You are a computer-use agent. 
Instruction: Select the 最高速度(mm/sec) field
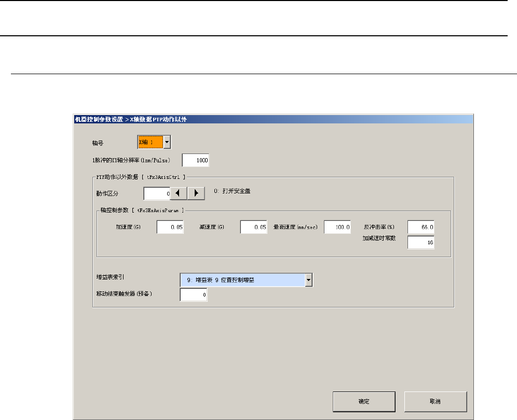click(x=338, y=227)
